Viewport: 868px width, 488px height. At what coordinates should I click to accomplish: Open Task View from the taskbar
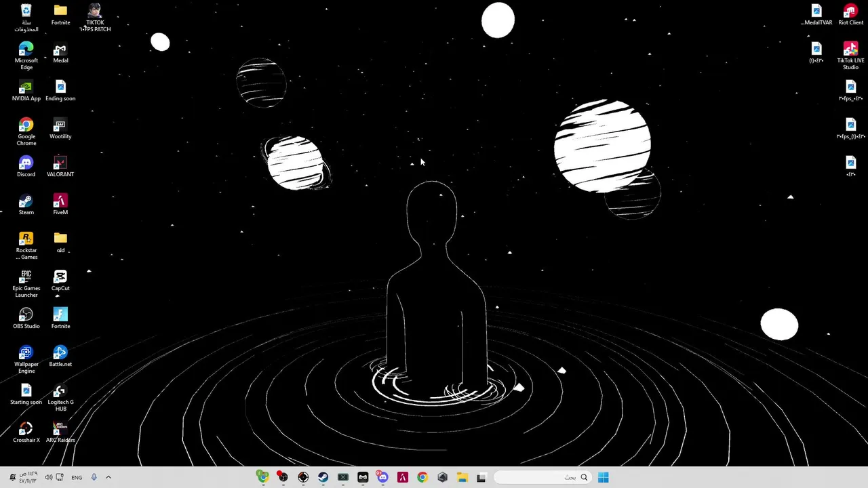coord(481,477)
